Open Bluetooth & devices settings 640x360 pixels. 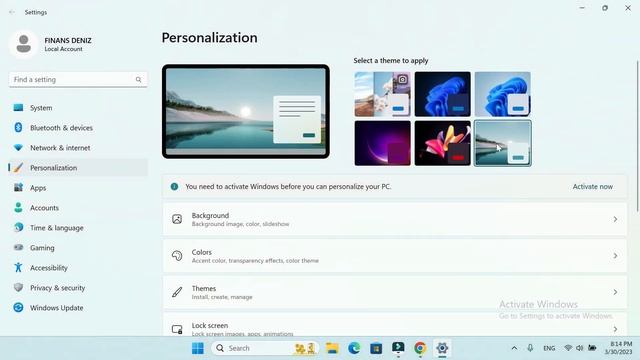[78, 128]
